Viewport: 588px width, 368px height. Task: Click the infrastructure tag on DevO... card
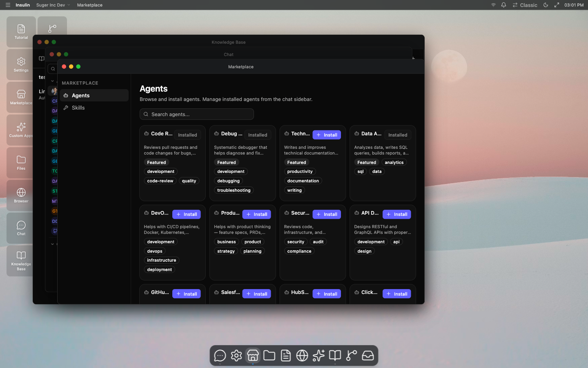(x=162, y=260)
